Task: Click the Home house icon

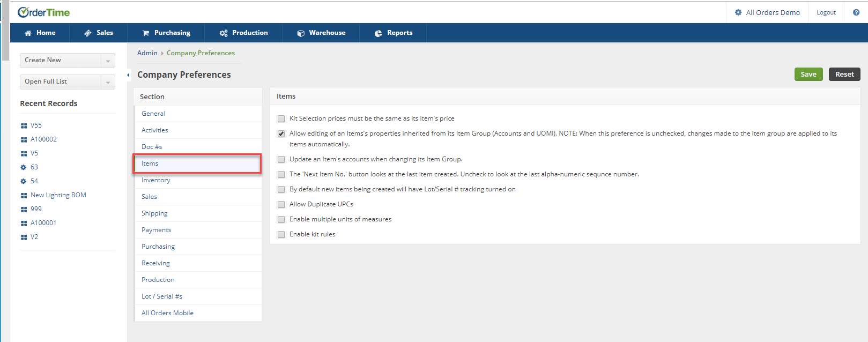Action: (28, 33)
